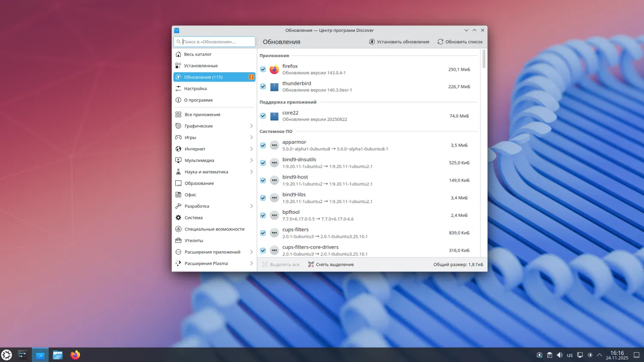644x362 pixels.
Task: Toggle the bind9-dnsutils checkbox
Action: (263, 163)
